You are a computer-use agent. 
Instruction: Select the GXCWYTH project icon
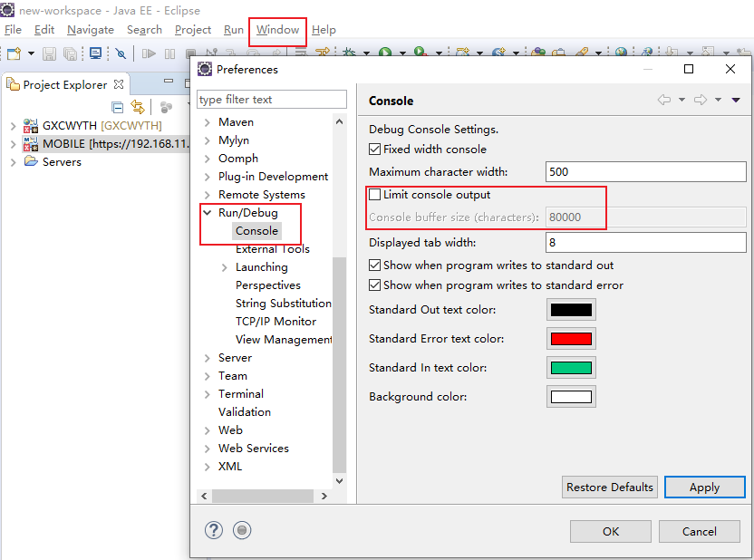[30, 125]
